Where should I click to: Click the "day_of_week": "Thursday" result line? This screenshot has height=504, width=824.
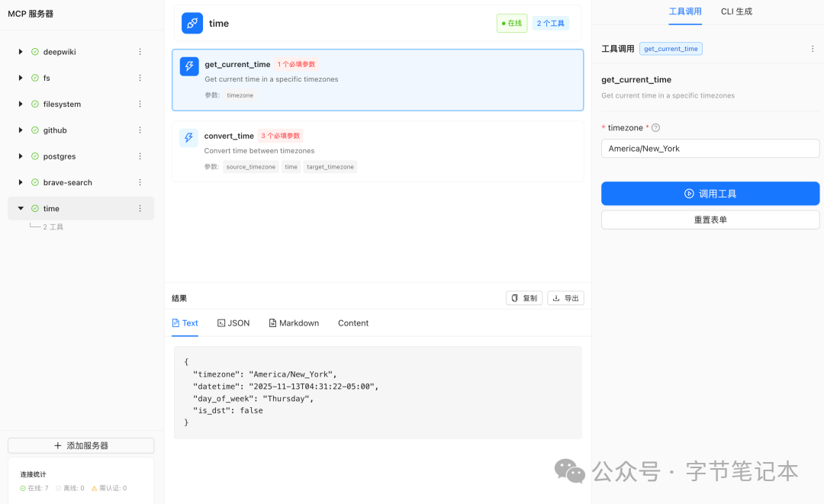(x=253, y=399)
